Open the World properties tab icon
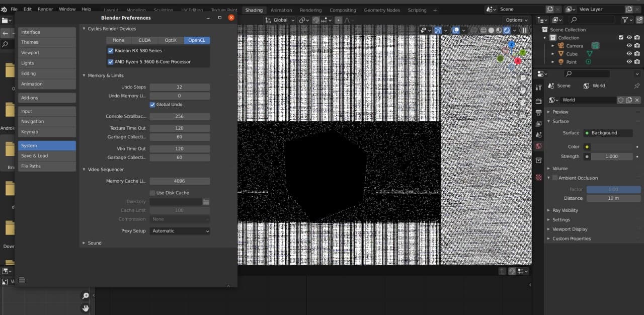The image size is (644, 315). (538, 146)
